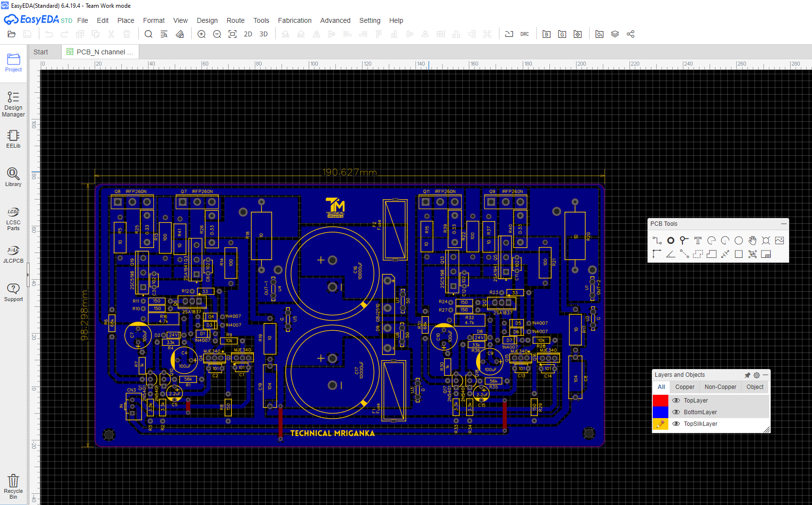
Task: Toggle TopSilkLayer visibility eye
Action: [676, 424]
